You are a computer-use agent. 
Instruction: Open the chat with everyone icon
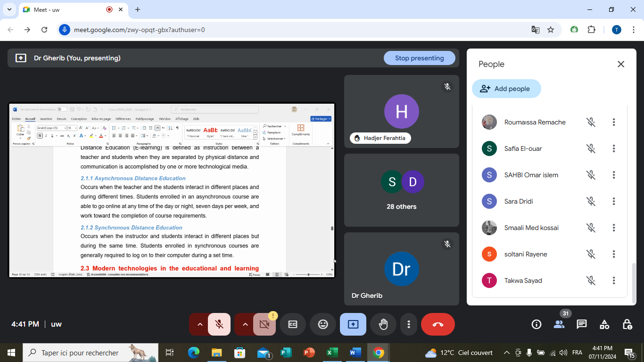pos(582,324)
